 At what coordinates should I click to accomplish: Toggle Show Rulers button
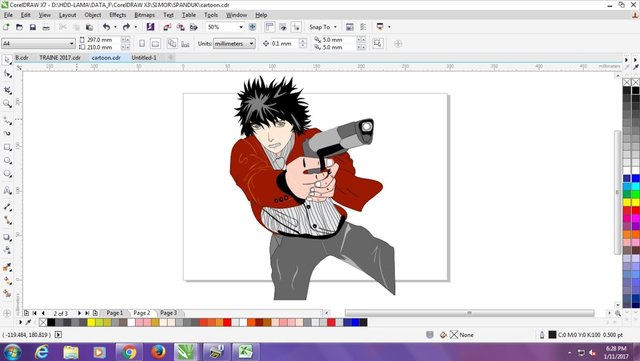pos(269,27)
